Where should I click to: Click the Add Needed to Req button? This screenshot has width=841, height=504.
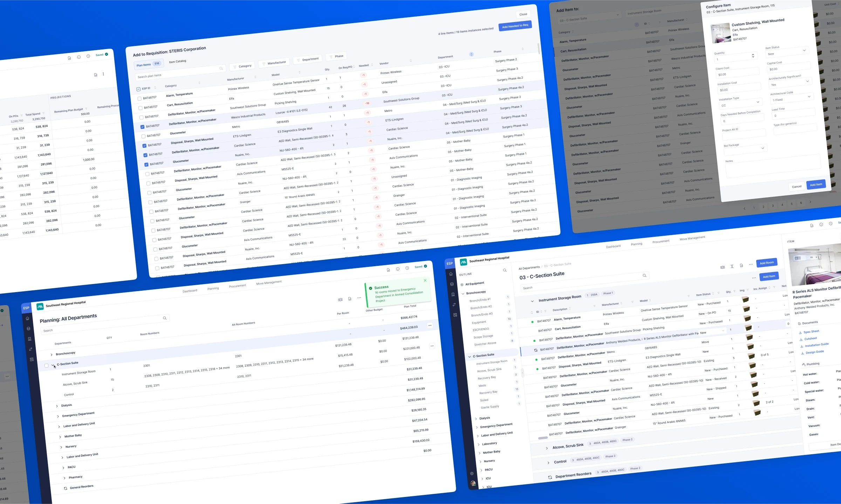click(515, 26)
